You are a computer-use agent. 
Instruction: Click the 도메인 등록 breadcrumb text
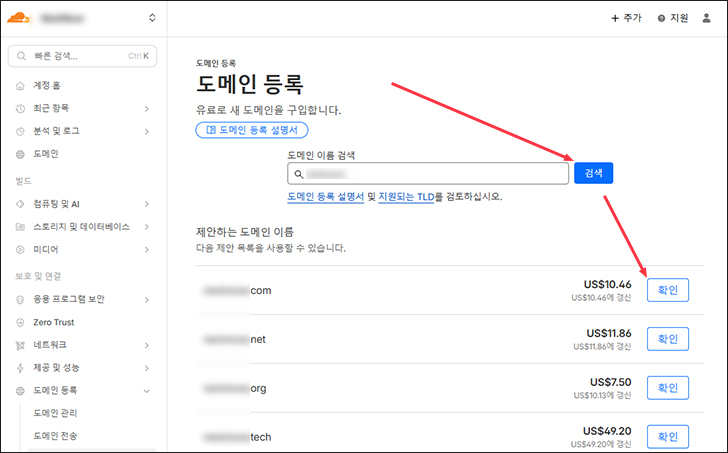[x=216, y=63]
